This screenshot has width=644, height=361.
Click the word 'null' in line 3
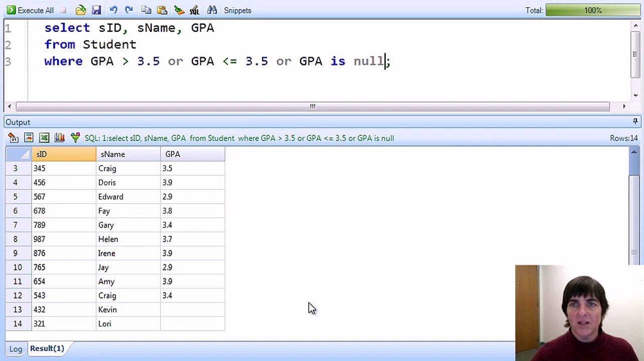click(368, 61)
